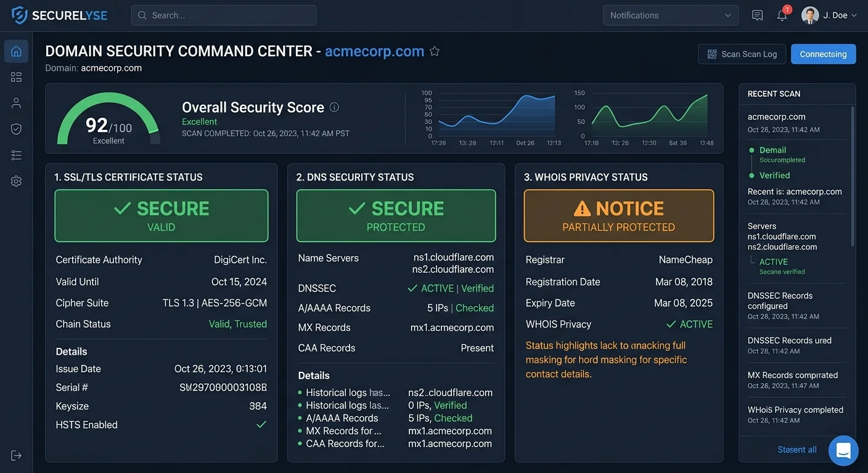Click the Expiry Date Mar 08, 2025 value
868x473 pixels.
pyautogui.click(x=683, y=303)
